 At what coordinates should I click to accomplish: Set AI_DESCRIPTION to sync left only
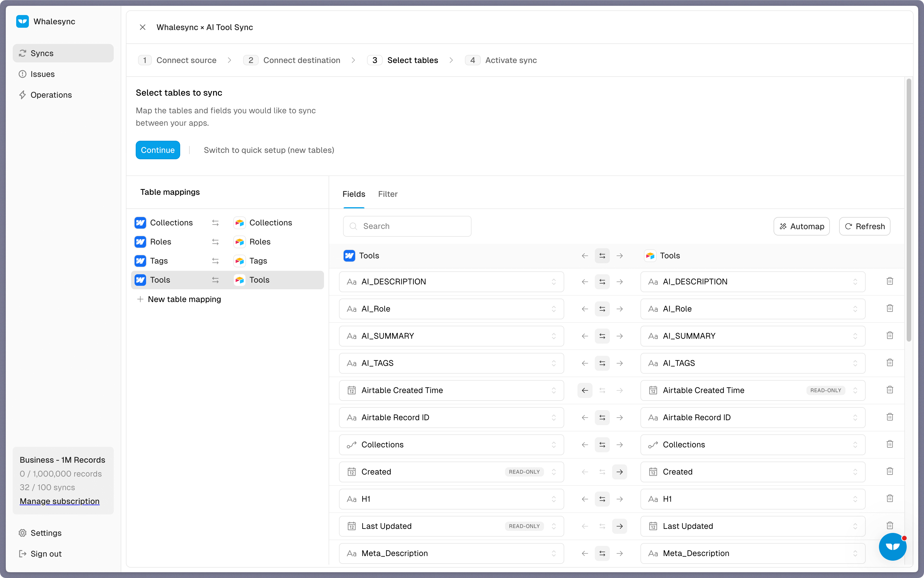tap(584, 282)
